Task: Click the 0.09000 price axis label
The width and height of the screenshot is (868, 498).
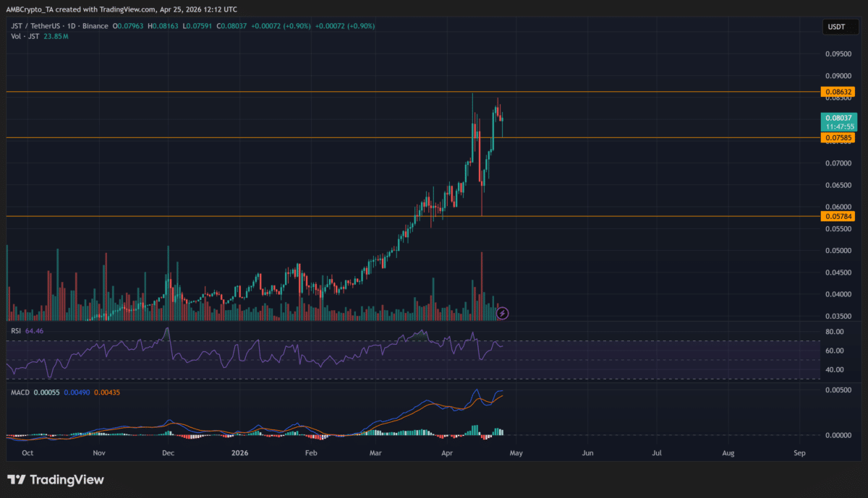Action: pyautogui.click(x=837, y=75)
